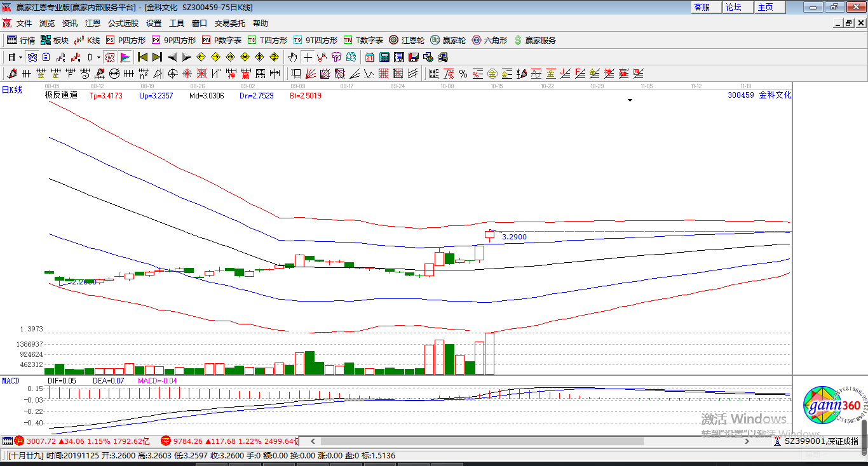Open 赢家服务 service page
The height and width of the screenshot is (466, 868).
coord(534,40)
